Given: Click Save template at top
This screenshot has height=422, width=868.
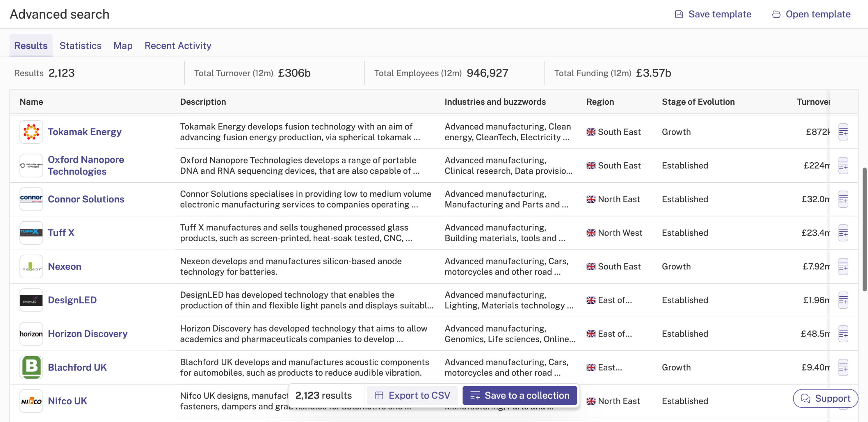Looking at the screenshot, I should pos(713,14).
